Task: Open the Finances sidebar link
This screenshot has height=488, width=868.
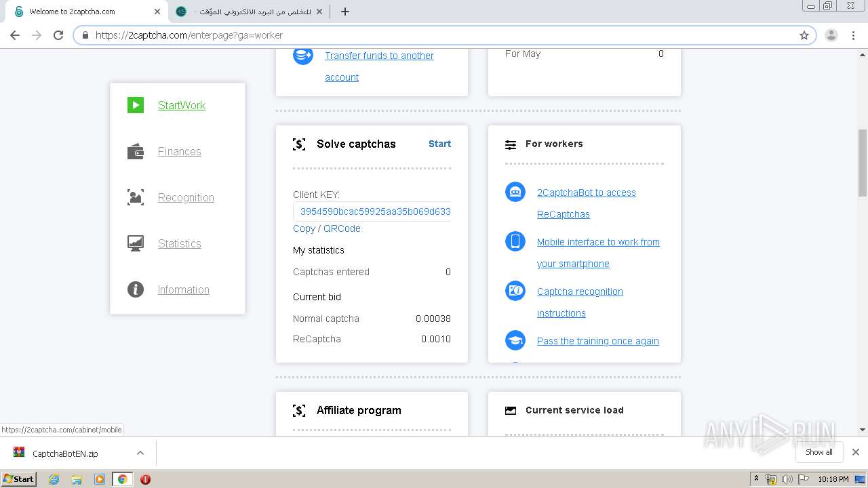Action: [180, 151]
